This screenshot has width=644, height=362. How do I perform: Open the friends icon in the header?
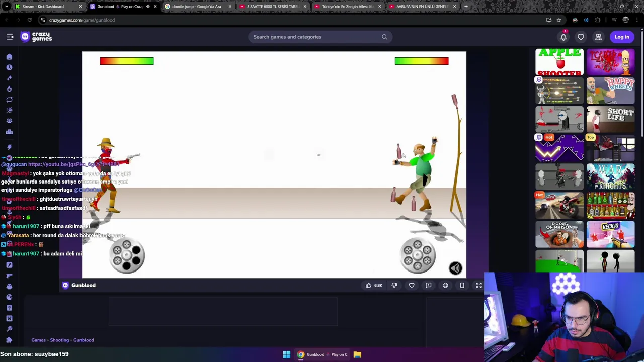click(x=598, y=37)
